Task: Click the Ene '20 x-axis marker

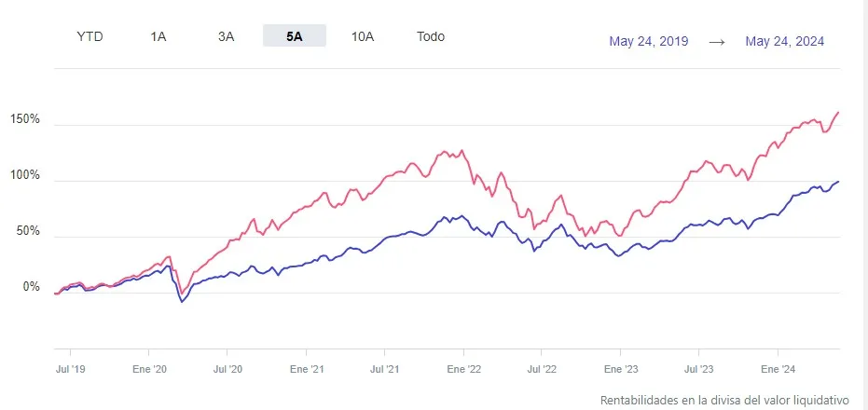Action: pyautogui.click(x=149, y=369)
